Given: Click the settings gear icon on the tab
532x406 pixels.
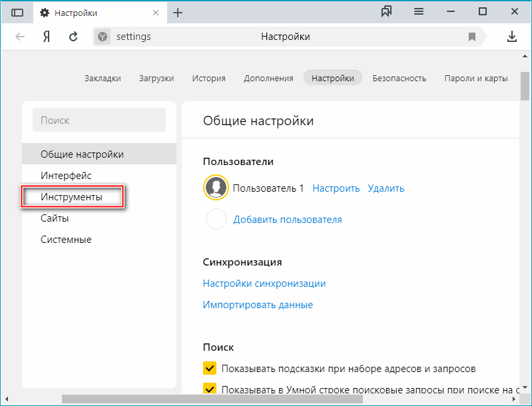Looking at the screenshot, I should click(45, 13).
